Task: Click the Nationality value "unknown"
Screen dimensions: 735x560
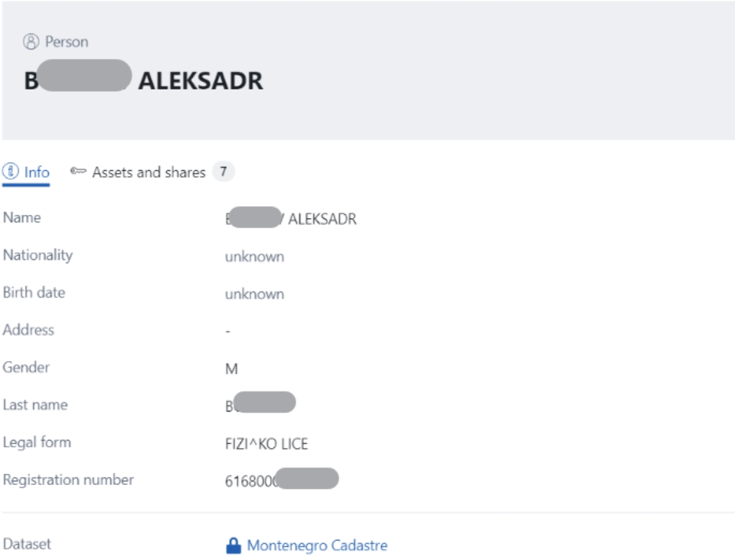Action: (254, 257)
